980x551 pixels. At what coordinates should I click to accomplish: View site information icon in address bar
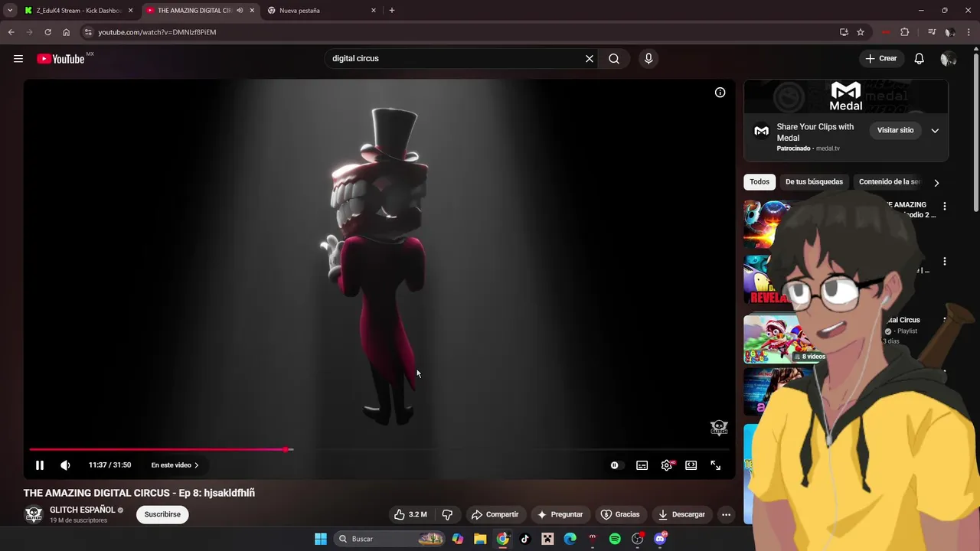click(x=88, y=32)
